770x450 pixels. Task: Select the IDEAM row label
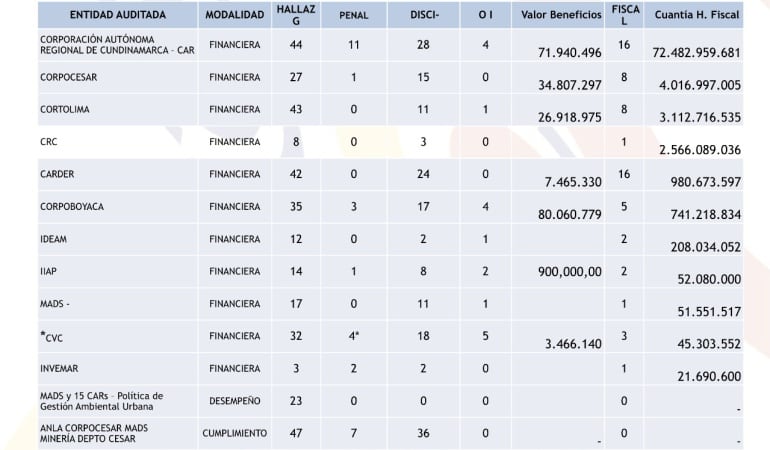tap(55, 239)
